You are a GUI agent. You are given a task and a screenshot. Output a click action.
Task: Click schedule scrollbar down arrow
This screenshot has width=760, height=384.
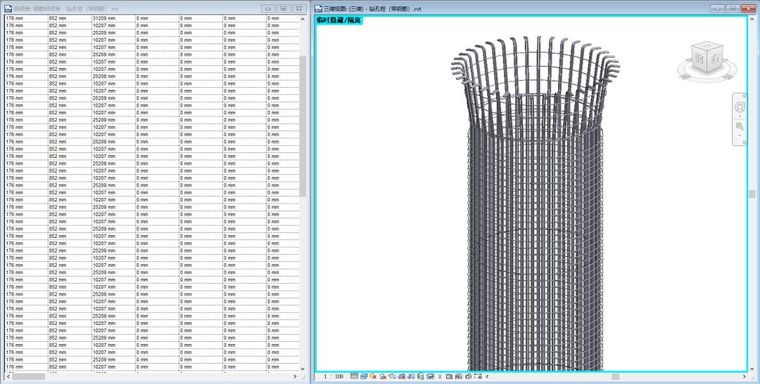[x=302, y=368]
